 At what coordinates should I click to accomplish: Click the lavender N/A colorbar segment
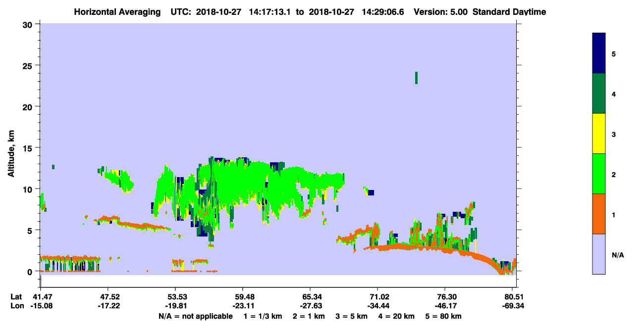coord(599,254)
